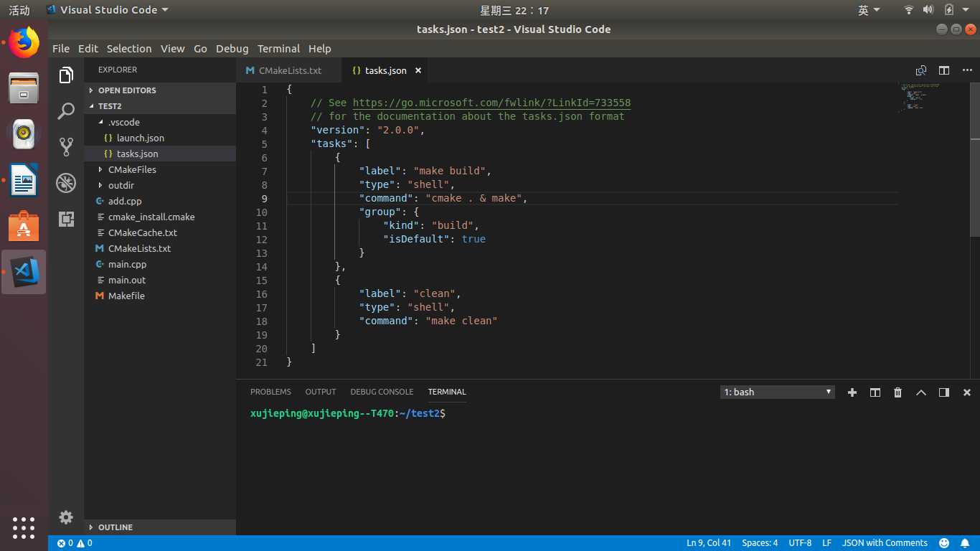Screen dimensions: 980x551
Task: Click Ln 9, Col 41 in status bar
Action: (709, 543)
